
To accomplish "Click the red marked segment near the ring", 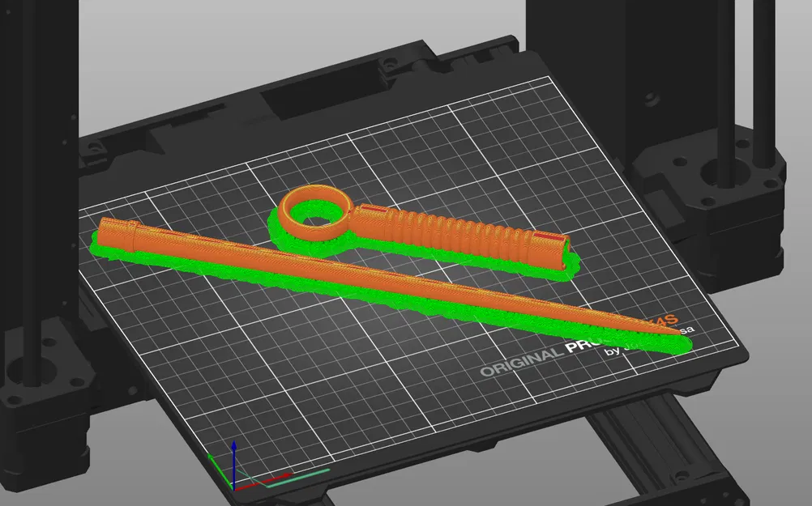I will pyautogui.click(x=375, y=209).
